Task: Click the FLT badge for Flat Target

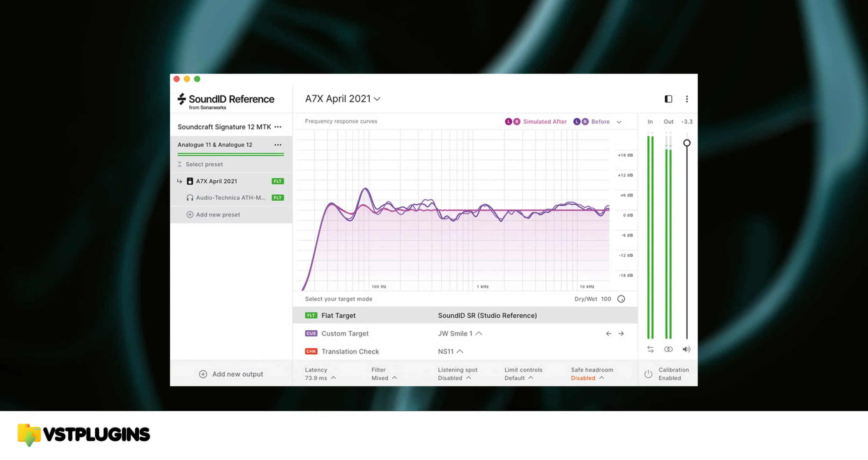Action: (311, 315)
